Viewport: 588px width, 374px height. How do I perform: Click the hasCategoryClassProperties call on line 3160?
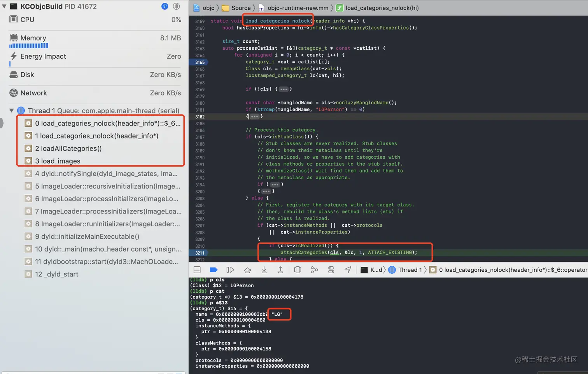(x=371, y=28)
